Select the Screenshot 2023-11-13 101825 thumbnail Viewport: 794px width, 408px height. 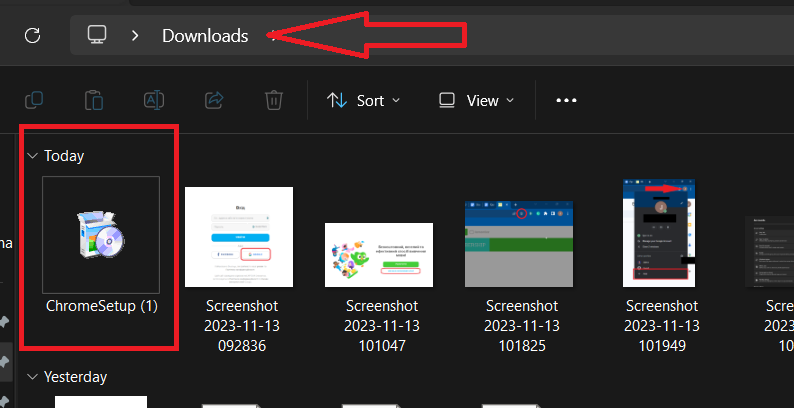(x=519, y=243)
